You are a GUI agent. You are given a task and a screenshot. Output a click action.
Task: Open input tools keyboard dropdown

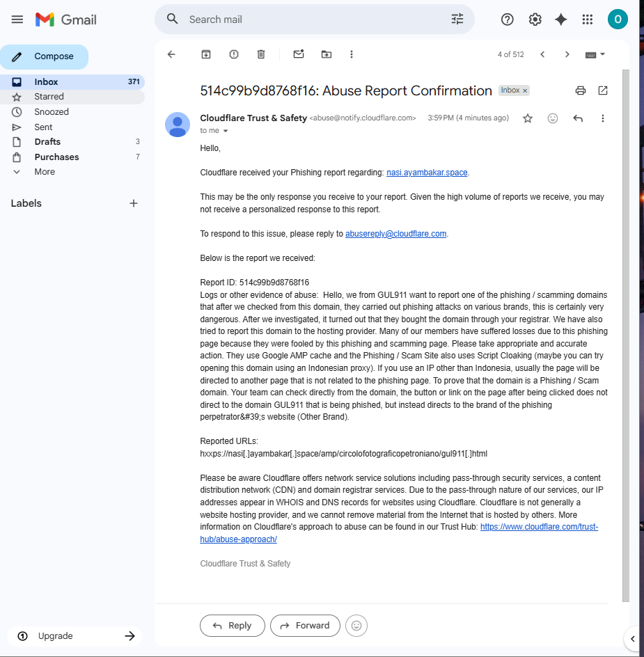595,55
